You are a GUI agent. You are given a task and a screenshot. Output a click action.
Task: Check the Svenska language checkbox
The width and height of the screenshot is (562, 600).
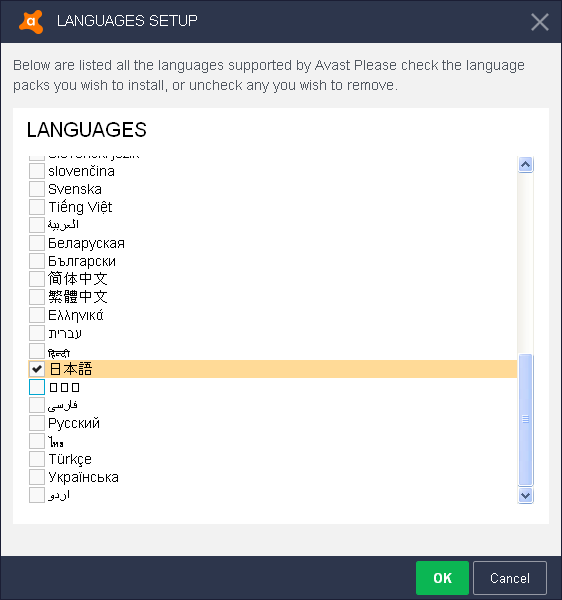tap(37, 189)
